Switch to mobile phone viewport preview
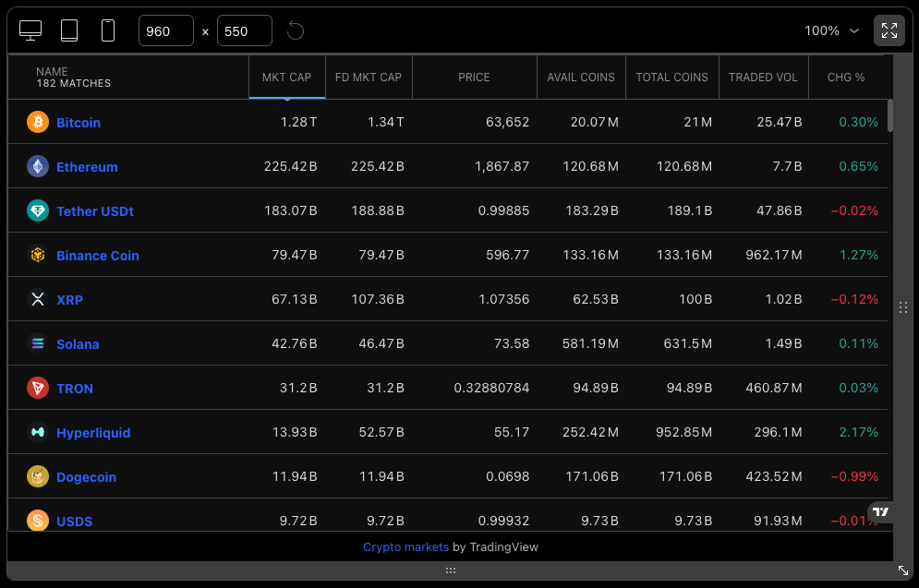 point(108,30)
